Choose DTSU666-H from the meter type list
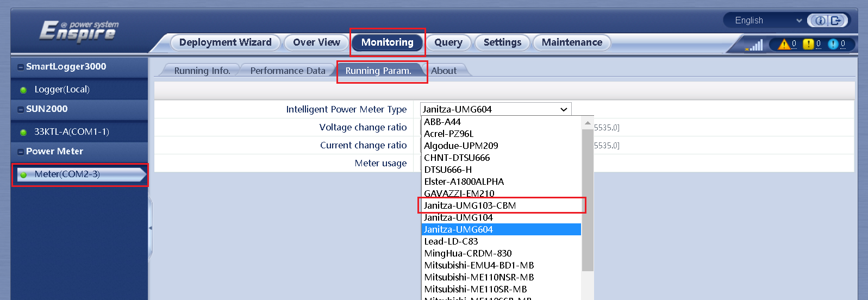Screen dimensions: 868x300 click(x=501, y=170)
